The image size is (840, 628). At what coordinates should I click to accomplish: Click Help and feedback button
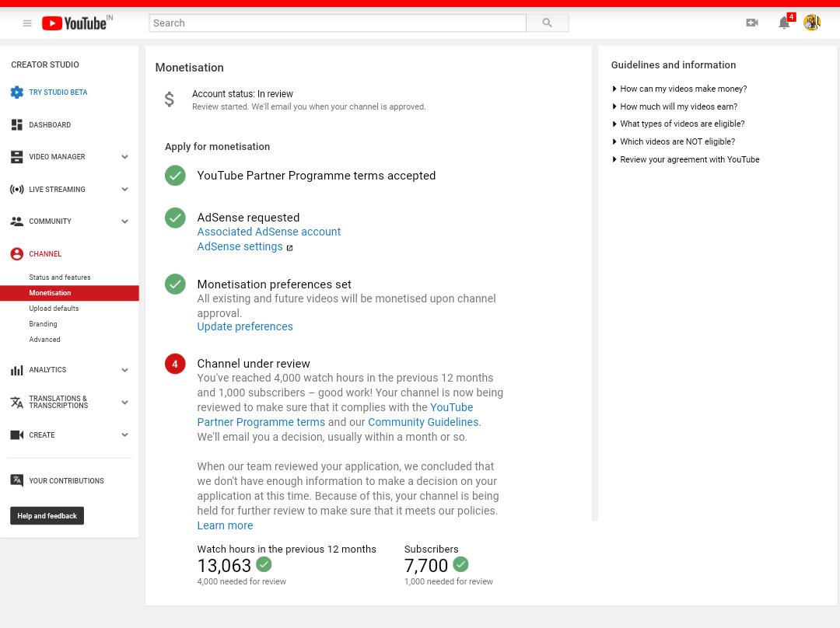click(x=47, y=515)
